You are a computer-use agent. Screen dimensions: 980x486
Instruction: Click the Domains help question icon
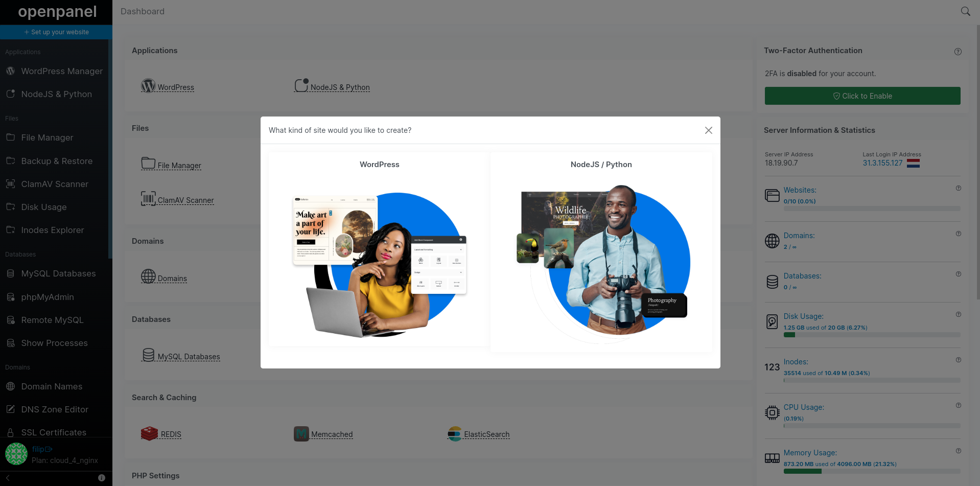coord(959,234)
